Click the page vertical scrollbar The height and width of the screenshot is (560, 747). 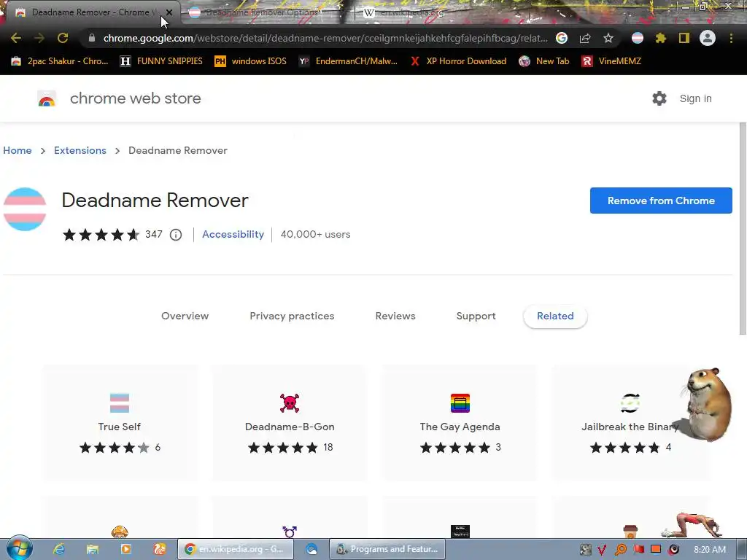pos(742,228)
